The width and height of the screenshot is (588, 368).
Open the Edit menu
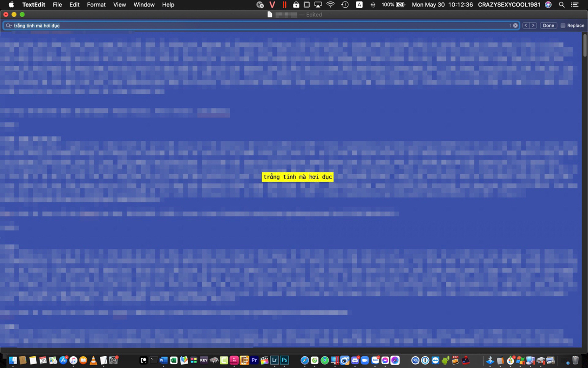(74, 4)
